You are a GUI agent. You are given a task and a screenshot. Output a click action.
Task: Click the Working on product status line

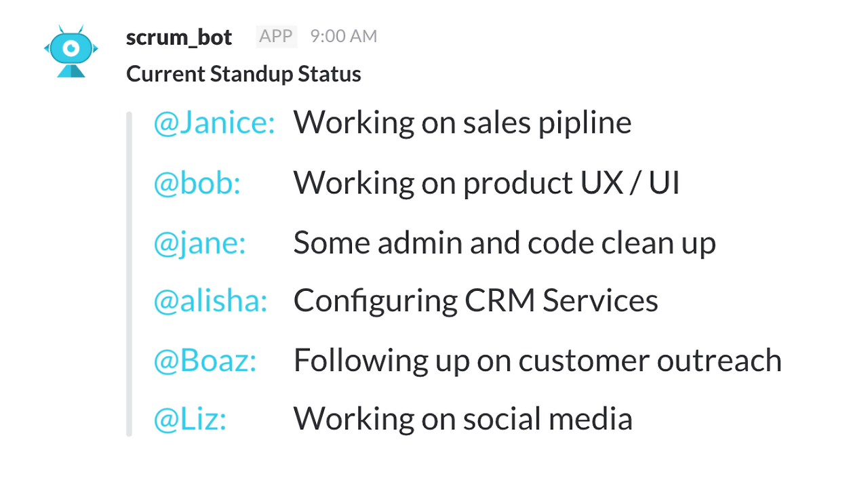pyautogui.click(x=486, y=182)
